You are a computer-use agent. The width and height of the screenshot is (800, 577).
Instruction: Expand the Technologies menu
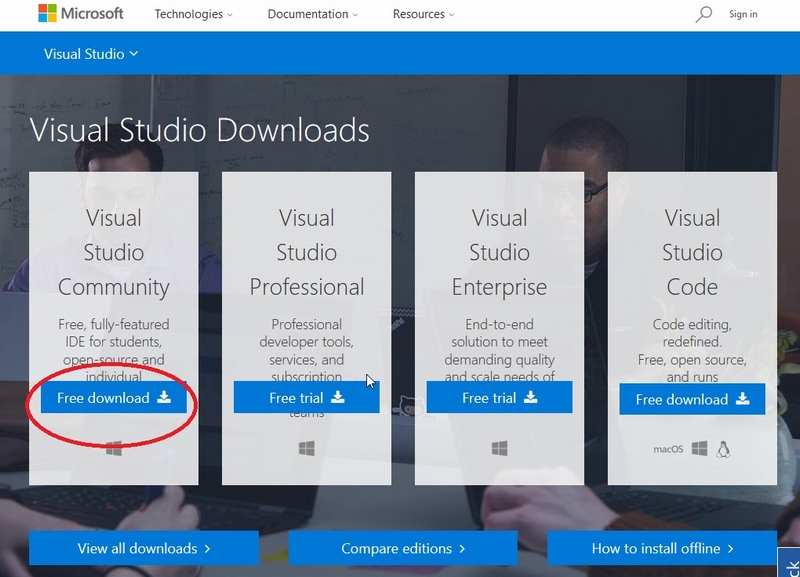(193, 14)
